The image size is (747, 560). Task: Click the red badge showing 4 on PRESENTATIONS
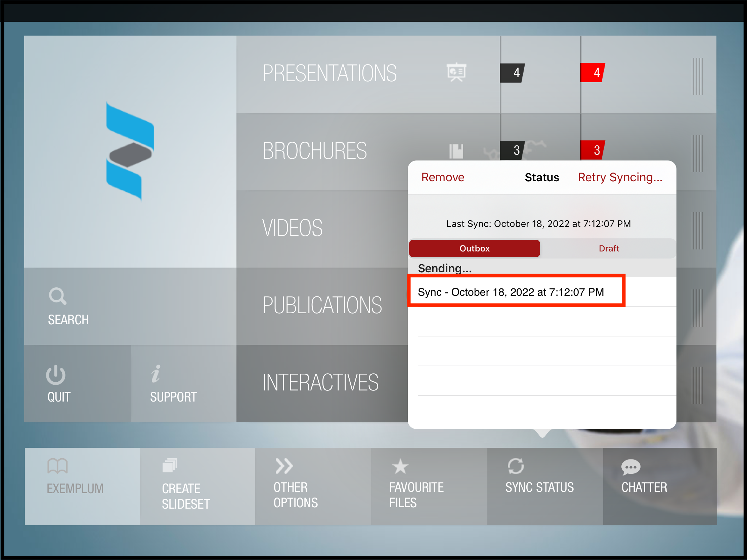[x=594, y=72]
